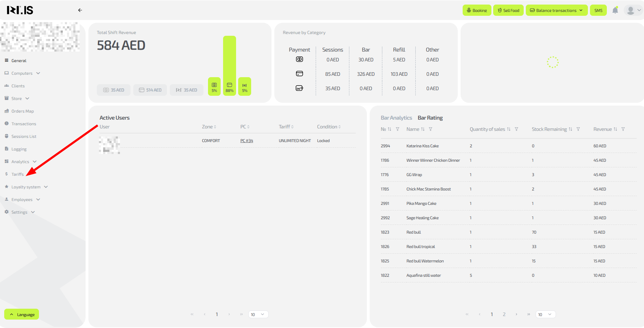Open the Balance transactions dropdown
The height and width of the screenshot is (328, 644).
556,11
